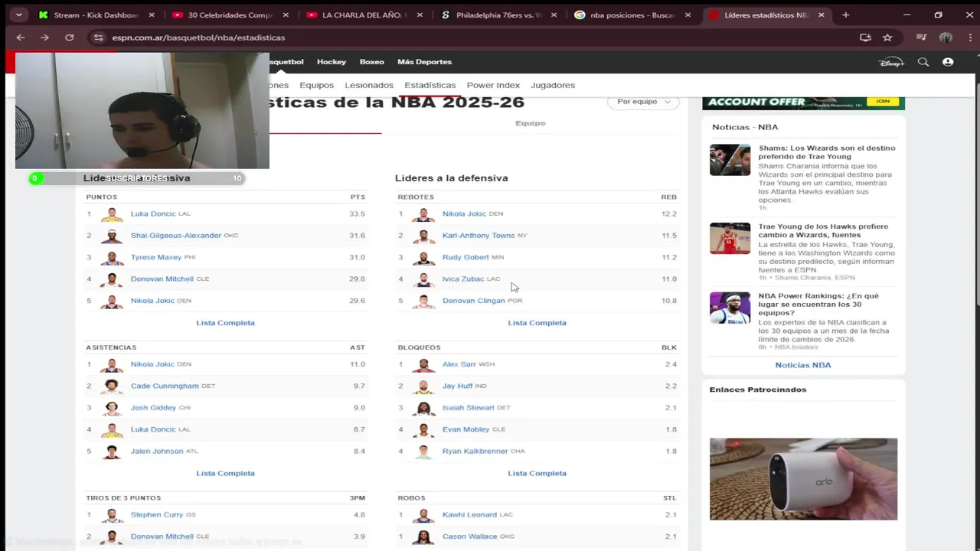Open ESPN search magnifier
The height and width of the screenshot is (551, 980).
click(923, 62)
